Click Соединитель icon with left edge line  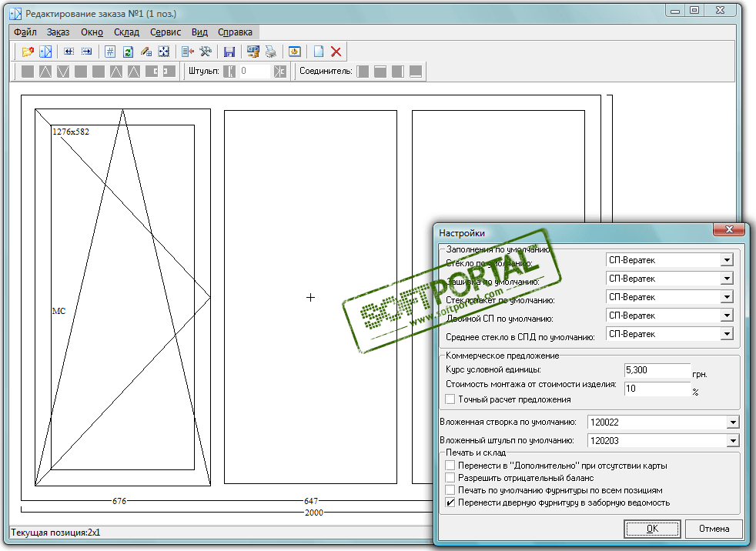pos(363,72)
